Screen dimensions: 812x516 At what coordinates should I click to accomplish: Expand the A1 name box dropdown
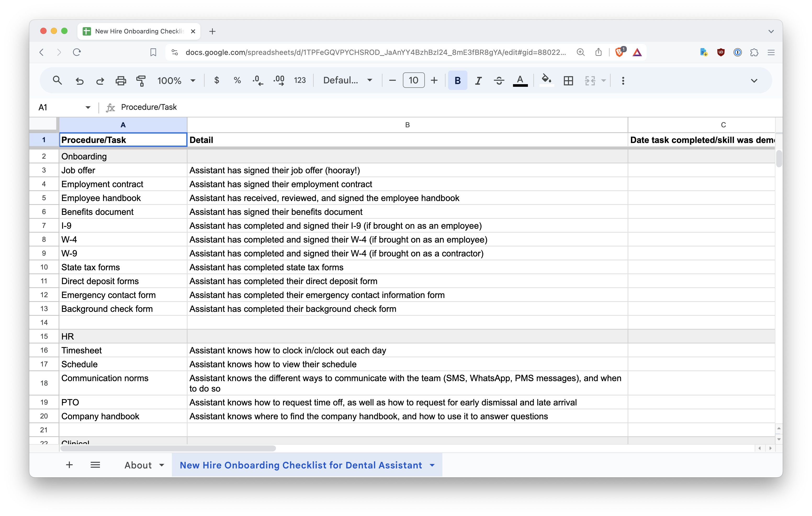(88, 107)
